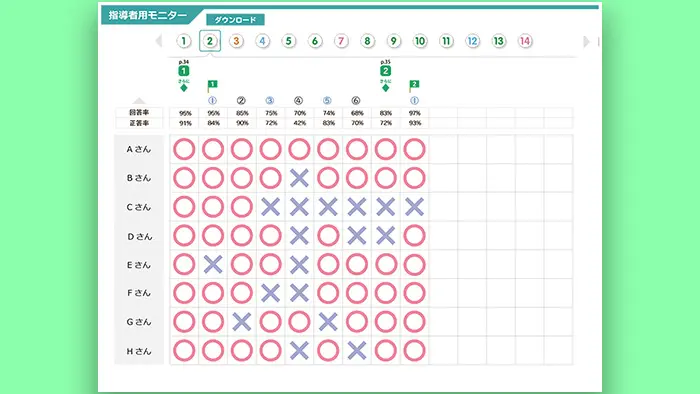Collapse stats with the gray up triangle
This screenshot has height=394, width=700.
pos(139,101)
